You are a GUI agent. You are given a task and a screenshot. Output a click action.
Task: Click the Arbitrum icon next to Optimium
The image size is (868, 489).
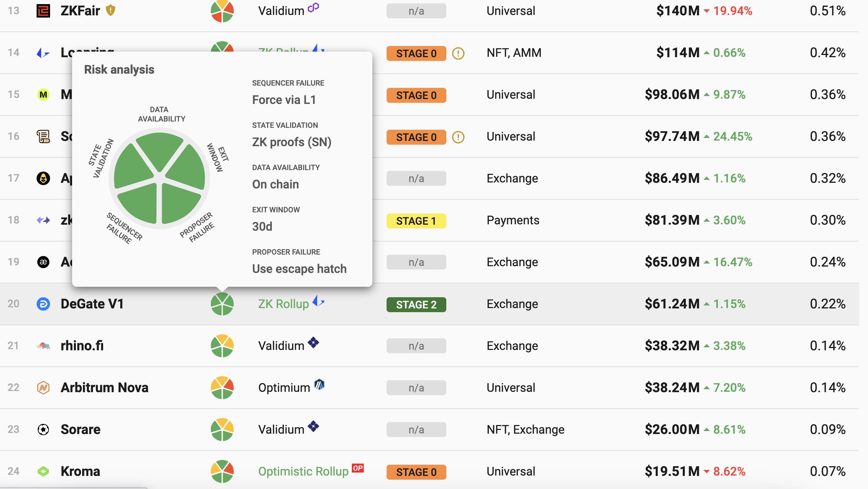pyautogui.click(x=319, y=384)
